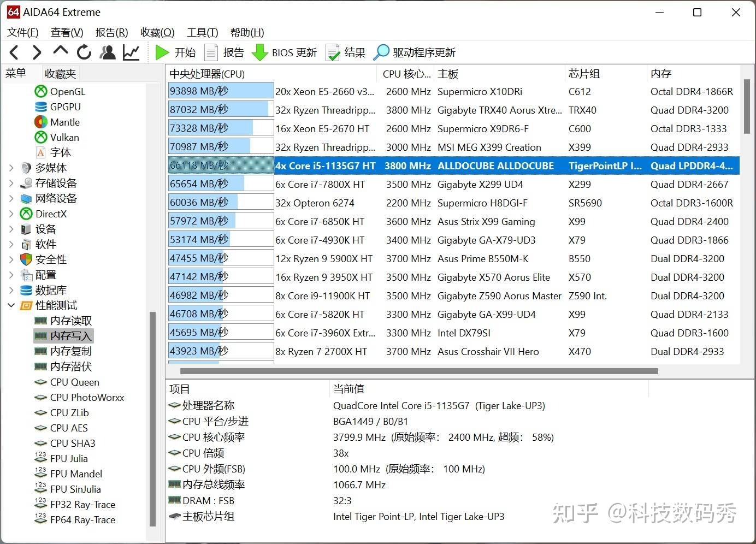Switch to the 收藏夹 tab
This screenshot has width=756, height=544.
[x=61, y=73]
